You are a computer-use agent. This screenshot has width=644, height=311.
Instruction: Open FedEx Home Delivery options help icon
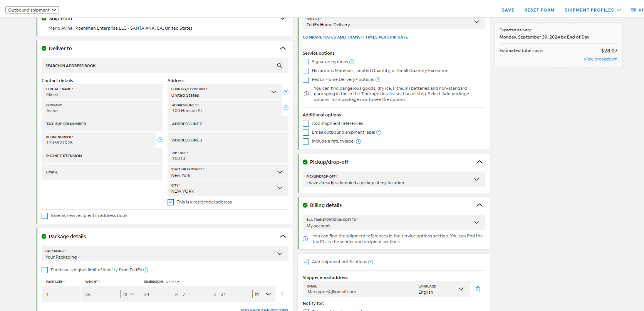(x=378, y=79)
